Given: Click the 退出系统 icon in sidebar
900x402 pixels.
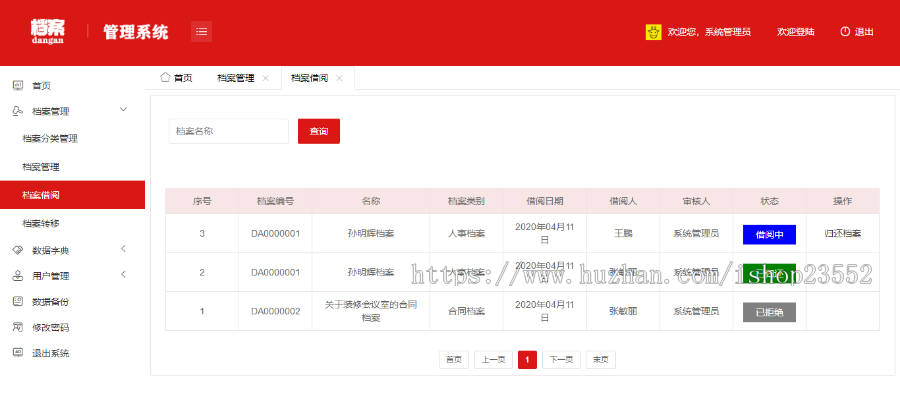Looking at the screenshot, I should click(17, 353).
